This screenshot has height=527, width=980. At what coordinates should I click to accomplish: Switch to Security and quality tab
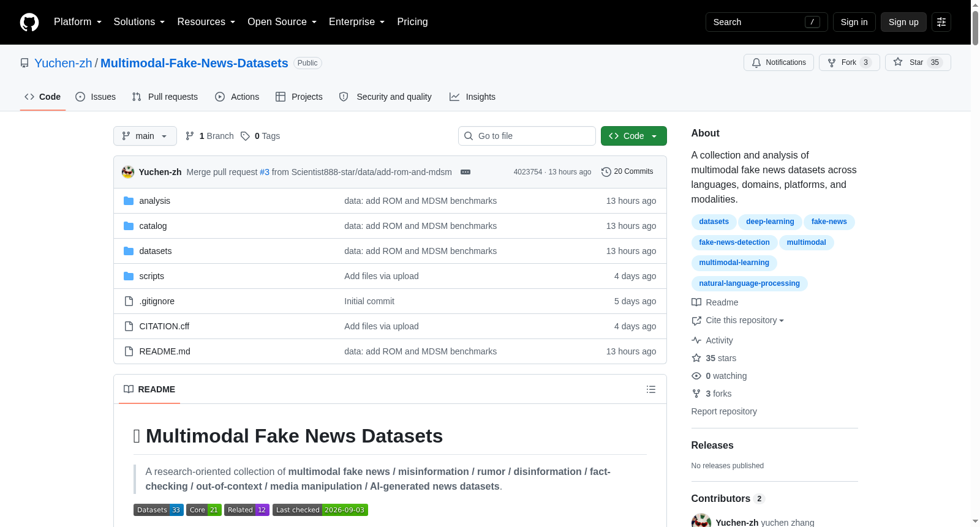[385, 97]
